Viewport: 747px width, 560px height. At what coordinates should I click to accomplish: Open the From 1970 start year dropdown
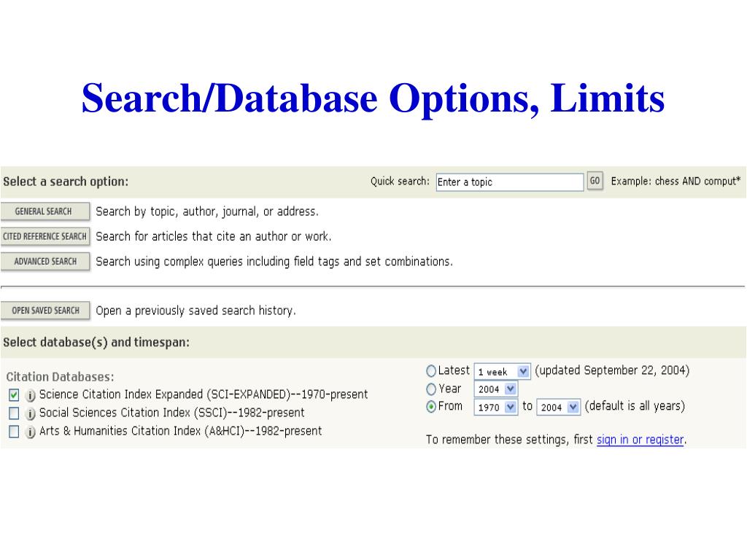pyautogui.click(x=495, y=407)
